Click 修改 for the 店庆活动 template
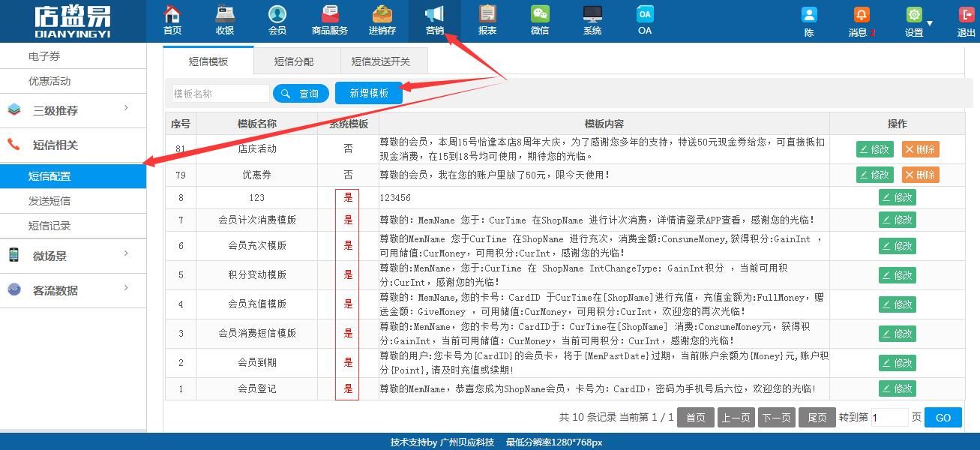The image size is (980, 450). [x=875, y=149]
